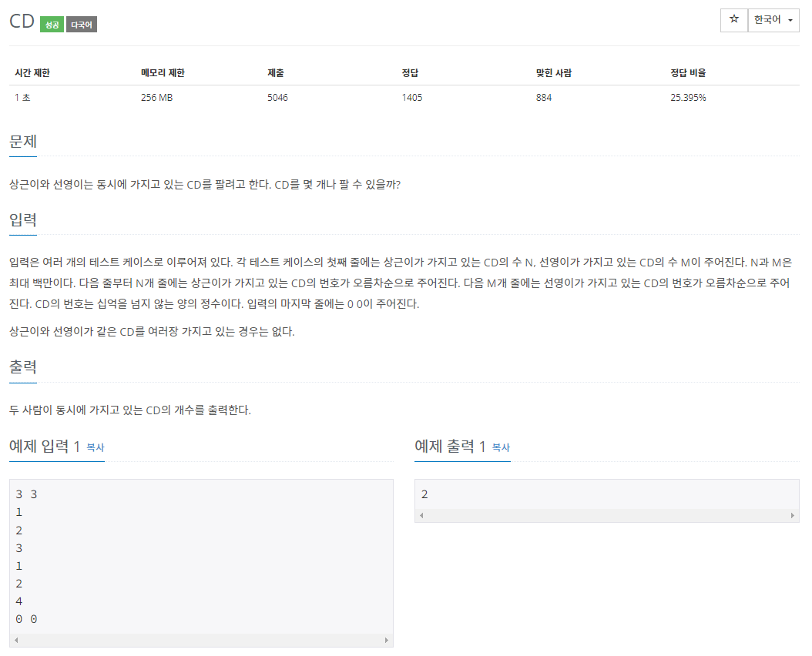The image size is (812, 656).
Task: Copy the sample output with 복사
Action: pyautogui.click(x=499, y=449)
